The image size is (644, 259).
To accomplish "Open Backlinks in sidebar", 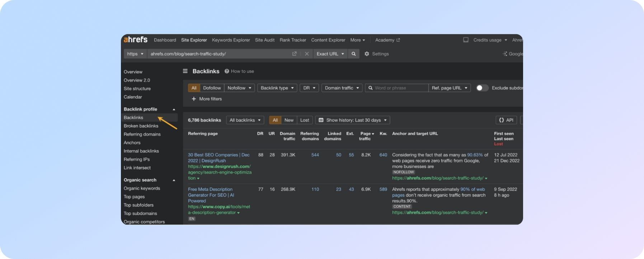I will coord(133,118).
